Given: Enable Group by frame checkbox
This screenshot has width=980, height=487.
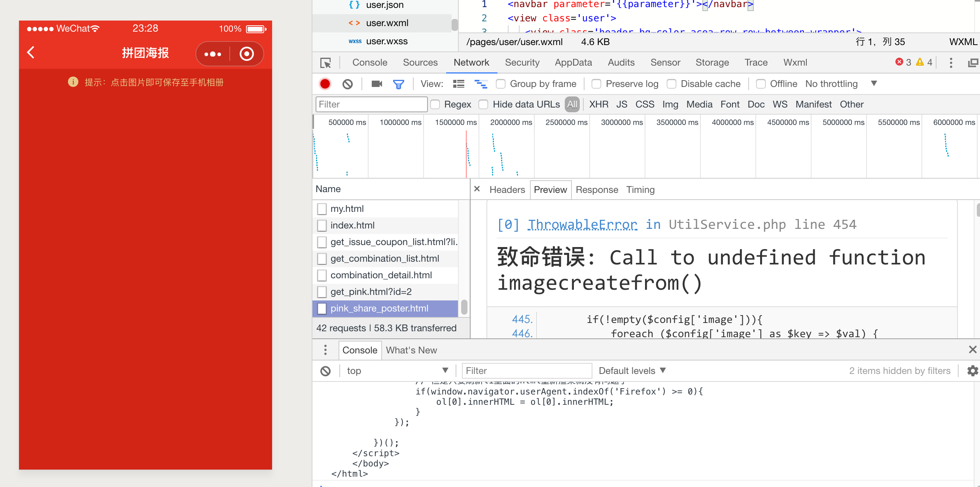Looking at the screenshot, I should (x=501, y=84).
